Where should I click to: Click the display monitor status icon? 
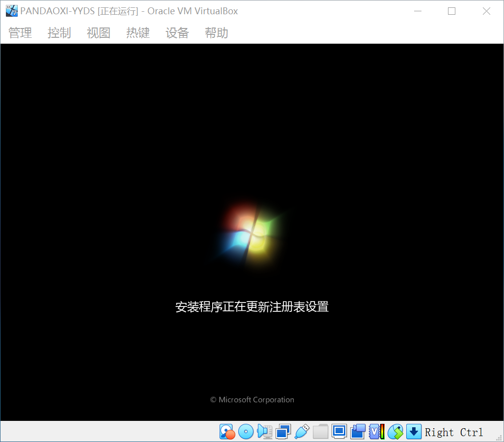click(339, 432)
